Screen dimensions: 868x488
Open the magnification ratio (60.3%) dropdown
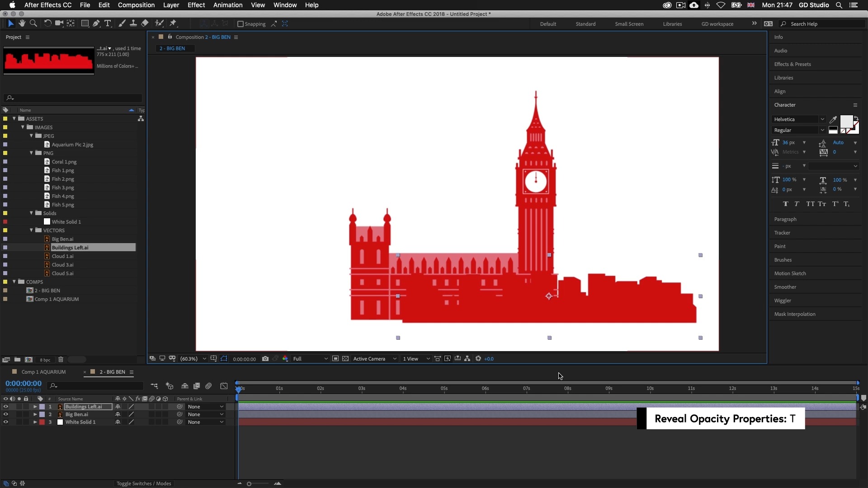point(193,359)
